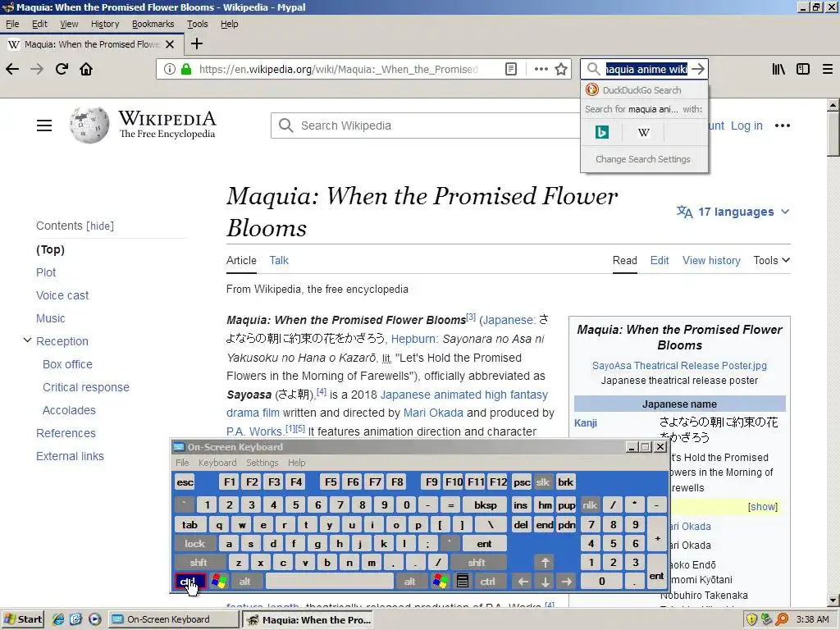Open Wikipedia main sidebar hamburger menu
Viewport: 840px width, 630px height.
point(44,126)
